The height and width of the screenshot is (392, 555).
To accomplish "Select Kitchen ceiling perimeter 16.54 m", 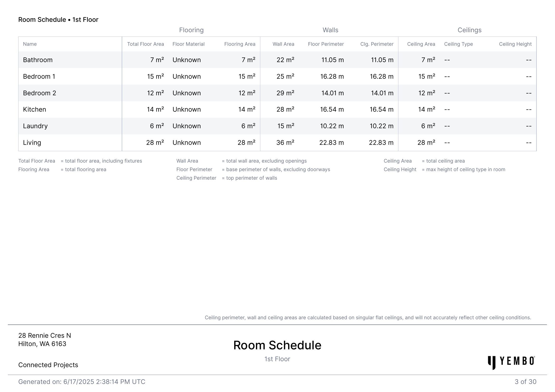I will point(382,109).
